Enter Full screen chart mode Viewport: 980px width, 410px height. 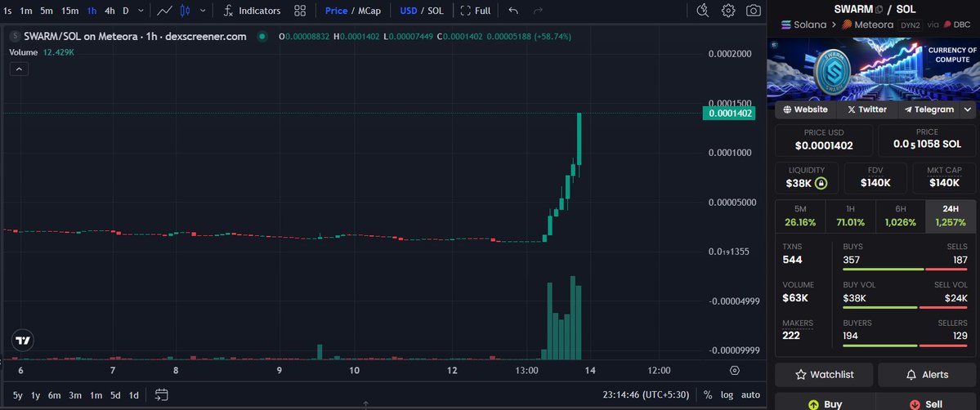point(476,11)
